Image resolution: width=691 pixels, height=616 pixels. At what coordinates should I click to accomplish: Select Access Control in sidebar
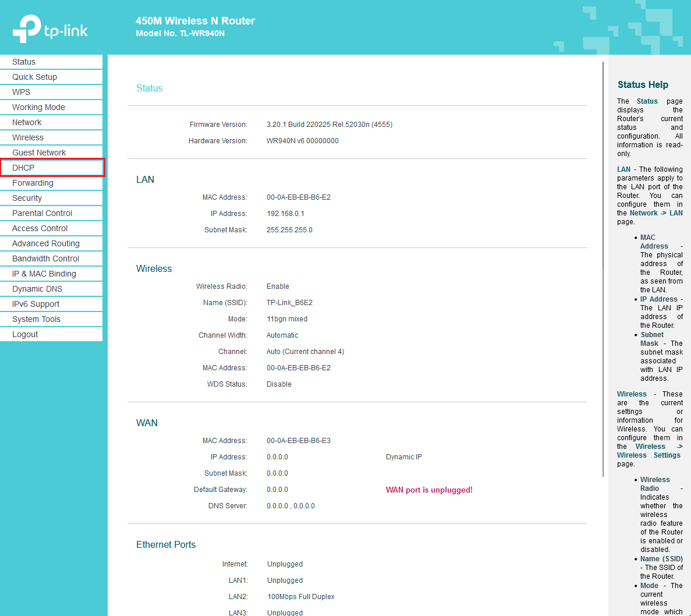point(40,228)
